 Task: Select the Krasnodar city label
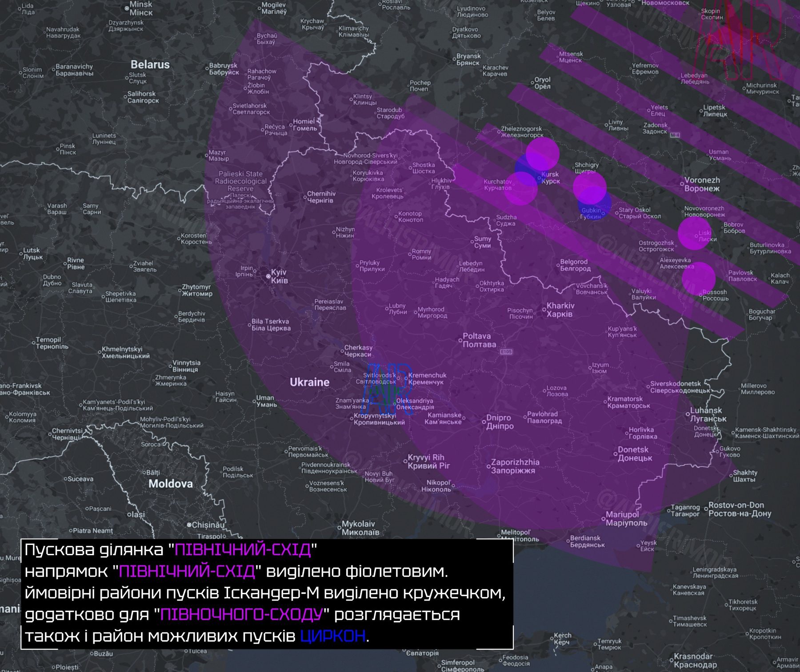pos(695,660)
